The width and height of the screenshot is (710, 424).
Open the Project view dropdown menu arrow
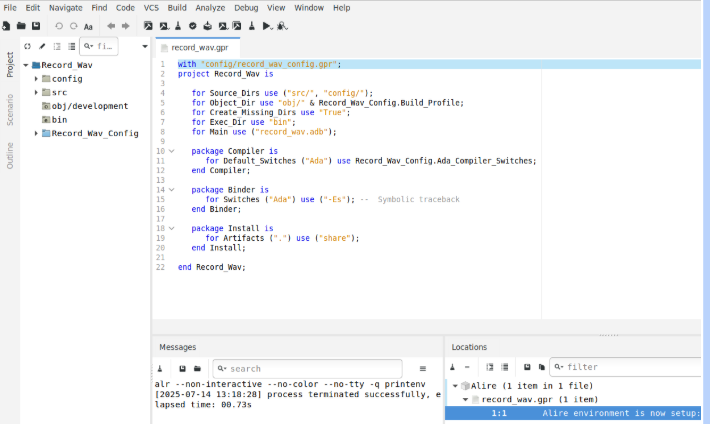tap(145, 46)
